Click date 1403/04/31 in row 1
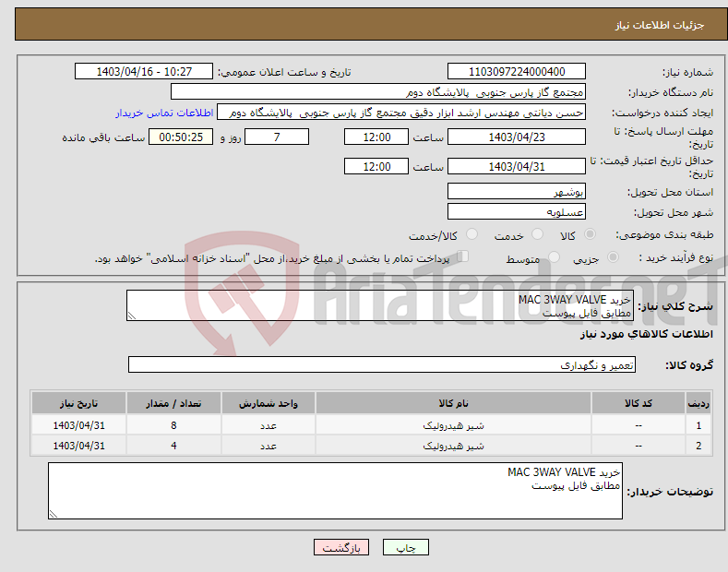Screen dimensions: 728x572 pos(79,425)
